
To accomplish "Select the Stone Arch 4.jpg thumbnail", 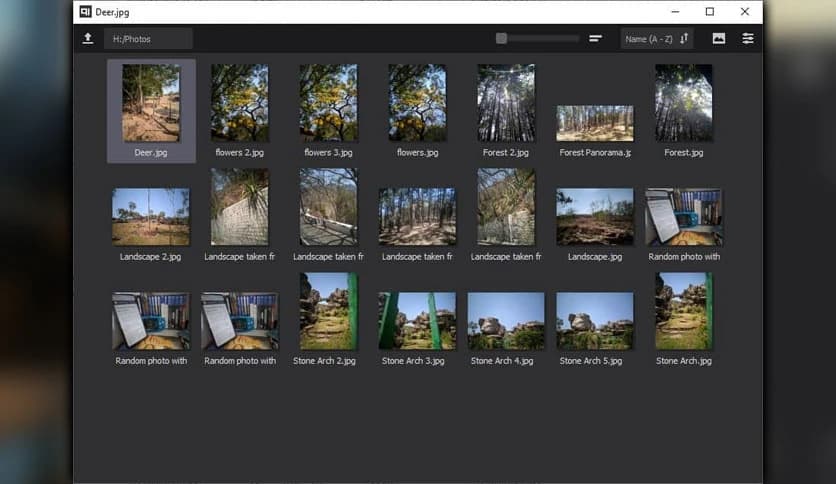I will 506,320.
